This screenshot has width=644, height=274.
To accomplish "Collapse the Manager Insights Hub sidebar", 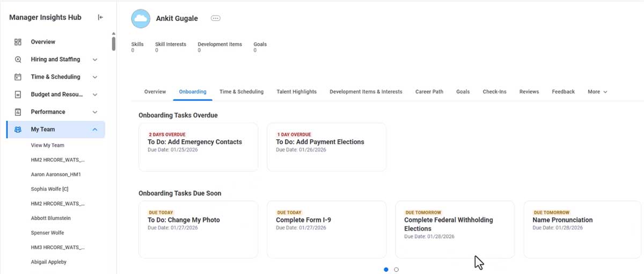I will click(x=100, y=18).
